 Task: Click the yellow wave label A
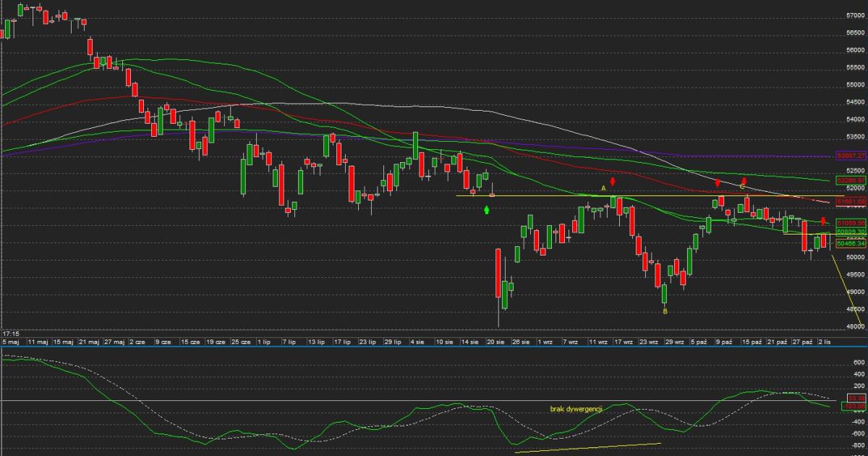tap(604, 188)
